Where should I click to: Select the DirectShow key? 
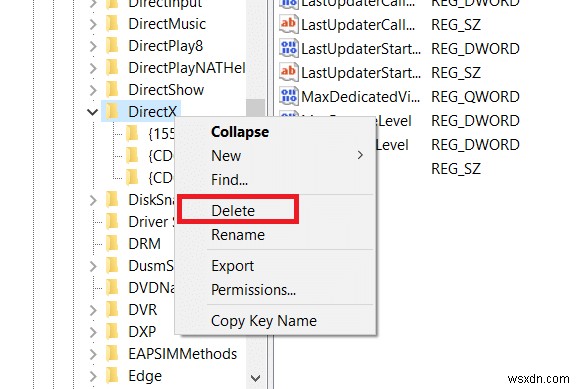pos(166,90)
